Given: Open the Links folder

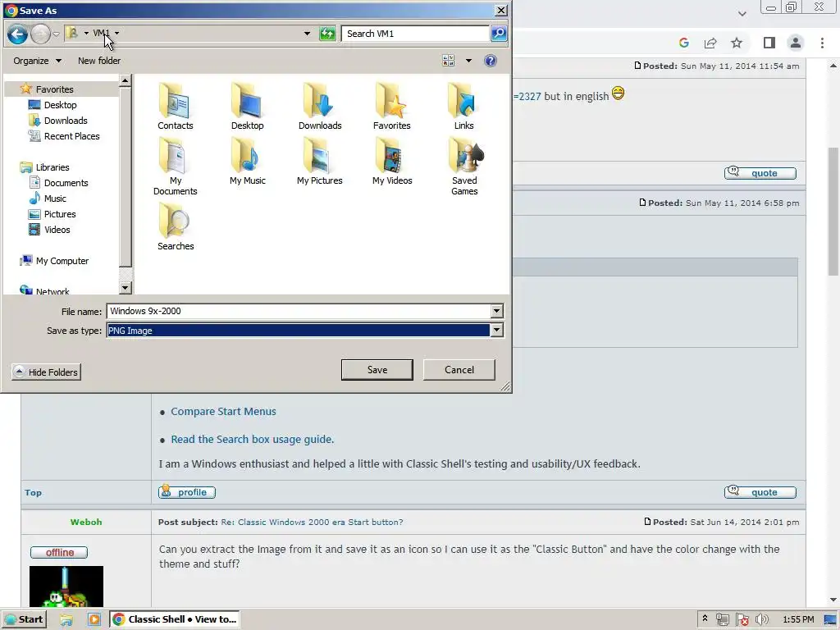Looking at the screenshot, I should 464,106.
